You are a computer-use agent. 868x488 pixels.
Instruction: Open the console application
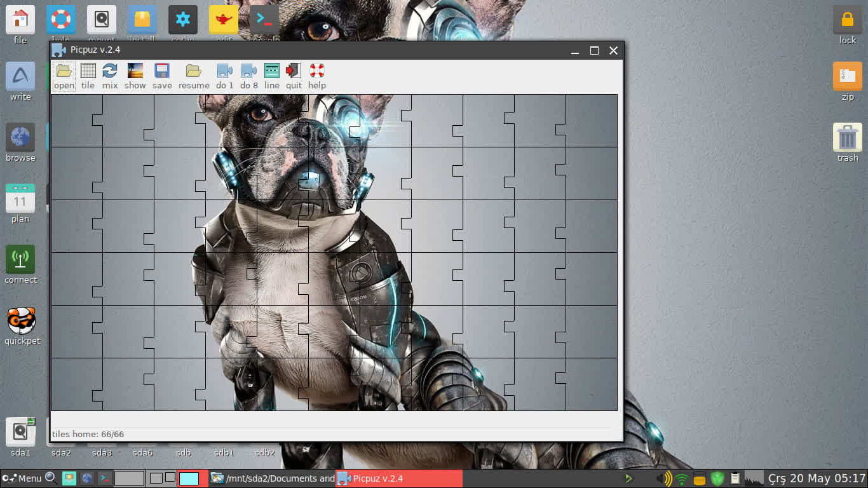(x=264, y=19)
